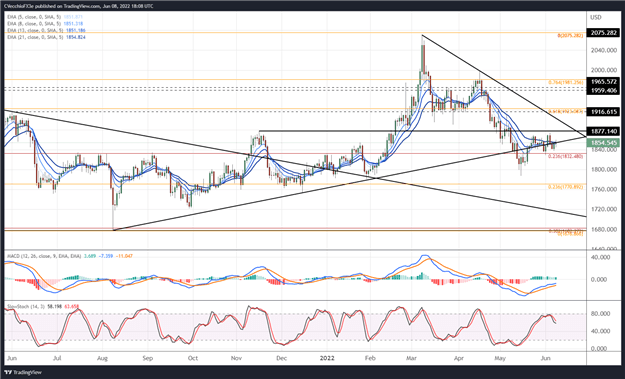Image resolution: width=625 pixels, height=379 pixels.
Task: Click the green 1854.545 current price label
Action: 603,143
